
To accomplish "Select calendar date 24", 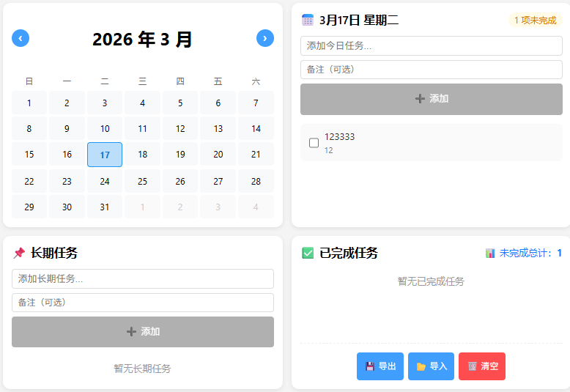I will [105, 181].
